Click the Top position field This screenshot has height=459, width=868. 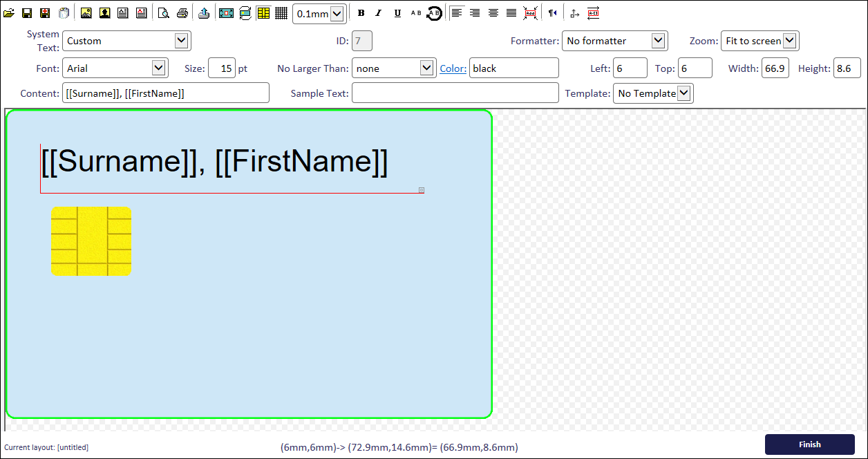[x=695, y=68]
